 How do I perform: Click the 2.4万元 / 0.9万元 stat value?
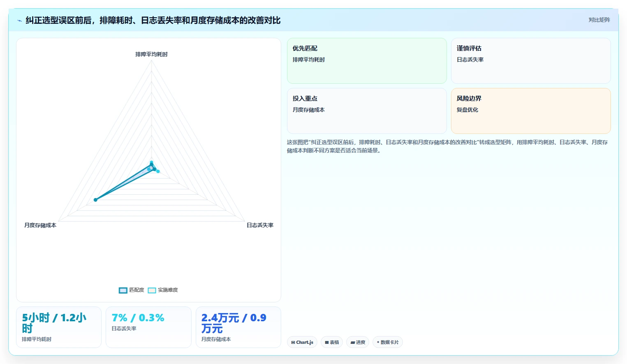click(x=234, y=323)
